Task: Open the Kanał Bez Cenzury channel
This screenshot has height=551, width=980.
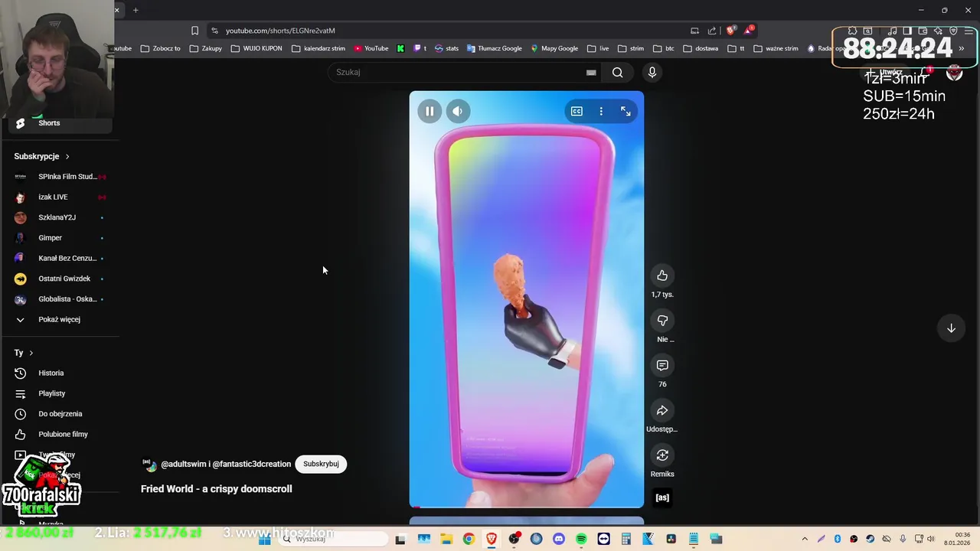Action: [x=60, y=258]
